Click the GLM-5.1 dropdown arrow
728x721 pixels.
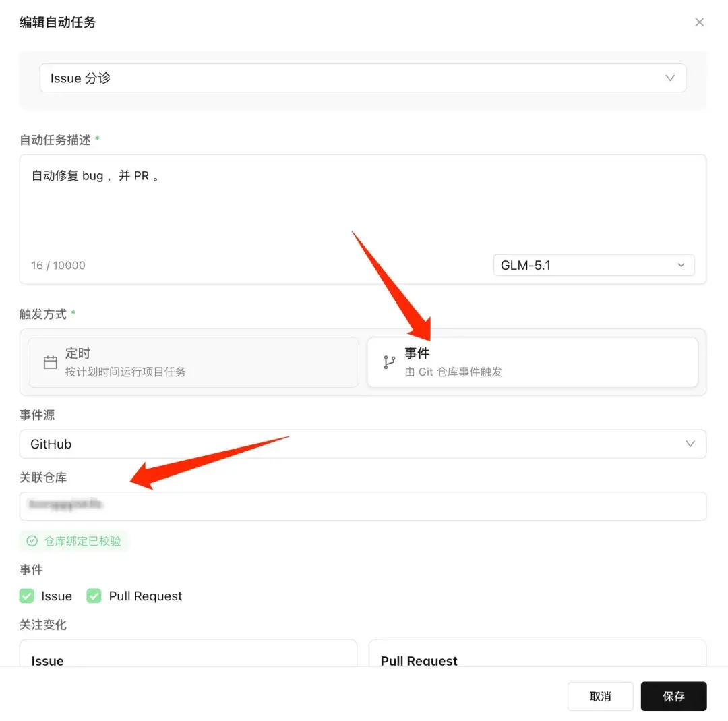[681, 265]
